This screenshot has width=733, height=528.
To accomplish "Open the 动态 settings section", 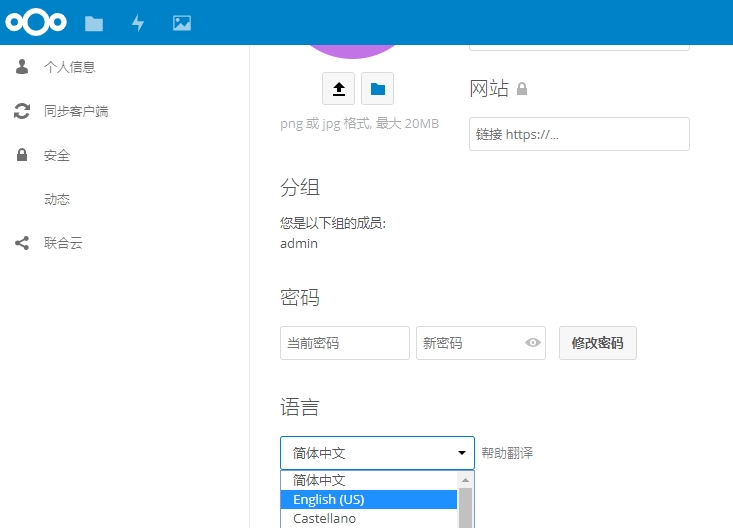I will pos(56,199).
